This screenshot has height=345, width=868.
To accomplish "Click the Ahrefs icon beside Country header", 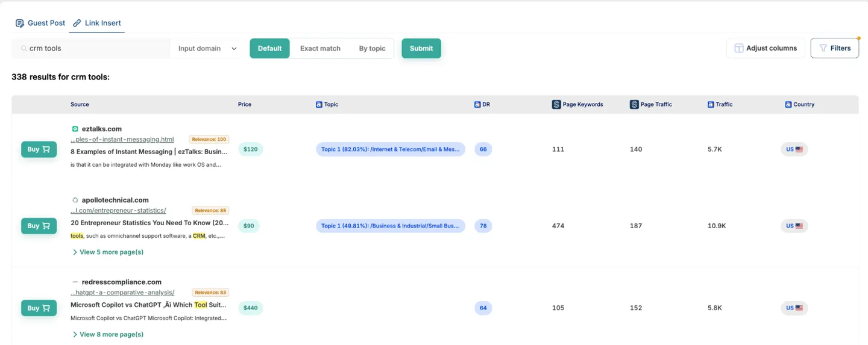I will click(788, 104).
